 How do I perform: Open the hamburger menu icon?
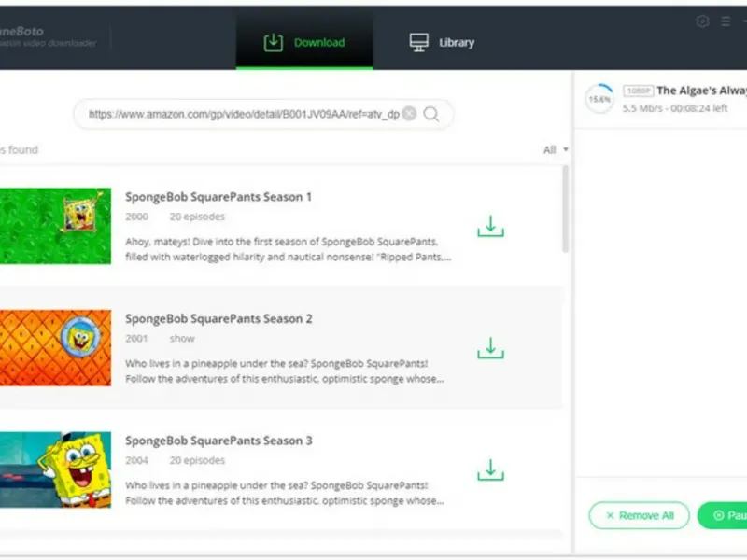[726, 21]
